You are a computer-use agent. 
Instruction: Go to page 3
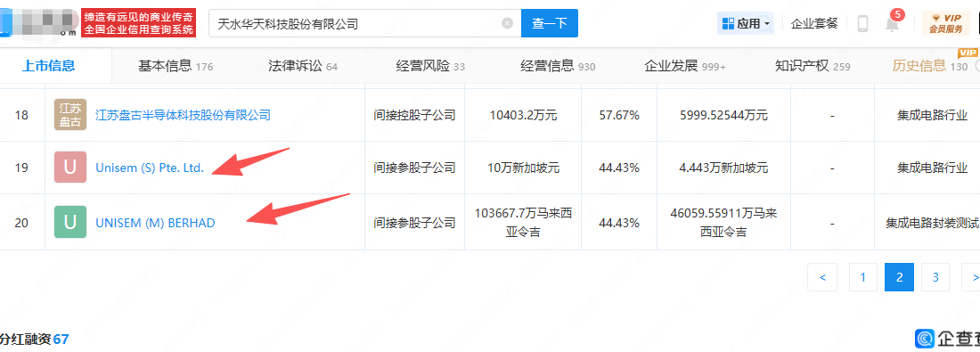[935, 277]
